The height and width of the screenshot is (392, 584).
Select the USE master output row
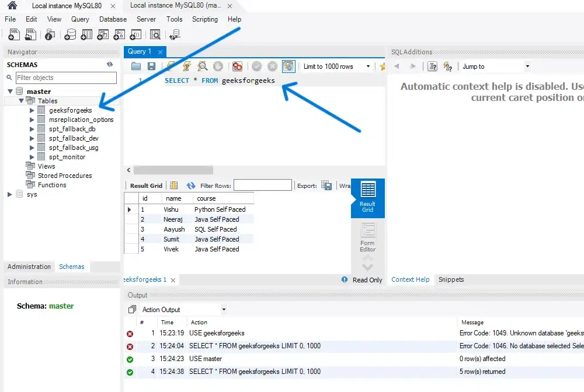[x=354, y=359]
